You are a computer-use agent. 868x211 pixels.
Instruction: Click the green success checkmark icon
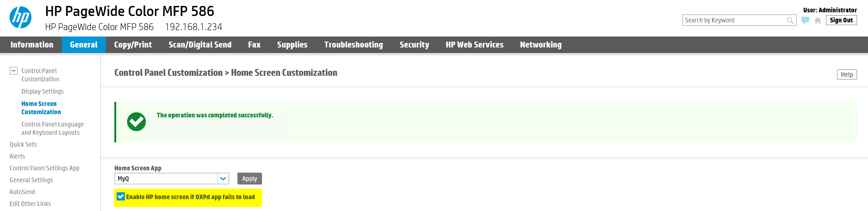coord(136,122)
